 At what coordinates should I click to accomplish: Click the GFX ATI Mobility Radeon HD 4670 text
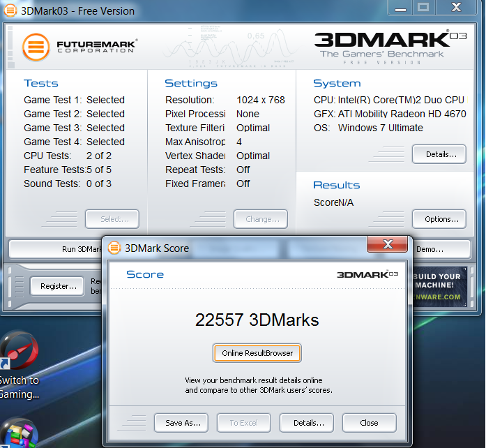coord(390,114)
